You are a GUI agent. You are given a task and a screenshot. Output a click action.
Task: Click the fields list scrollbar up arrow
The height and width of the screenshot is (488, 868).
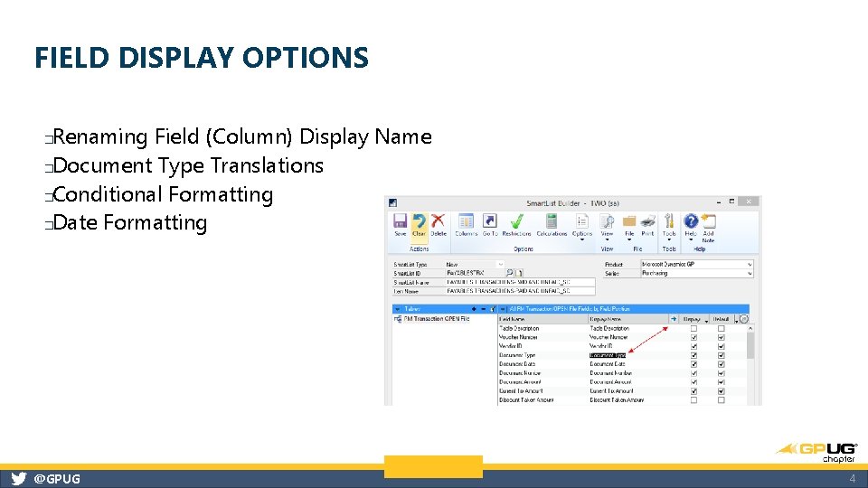click(x=750, y=329)
